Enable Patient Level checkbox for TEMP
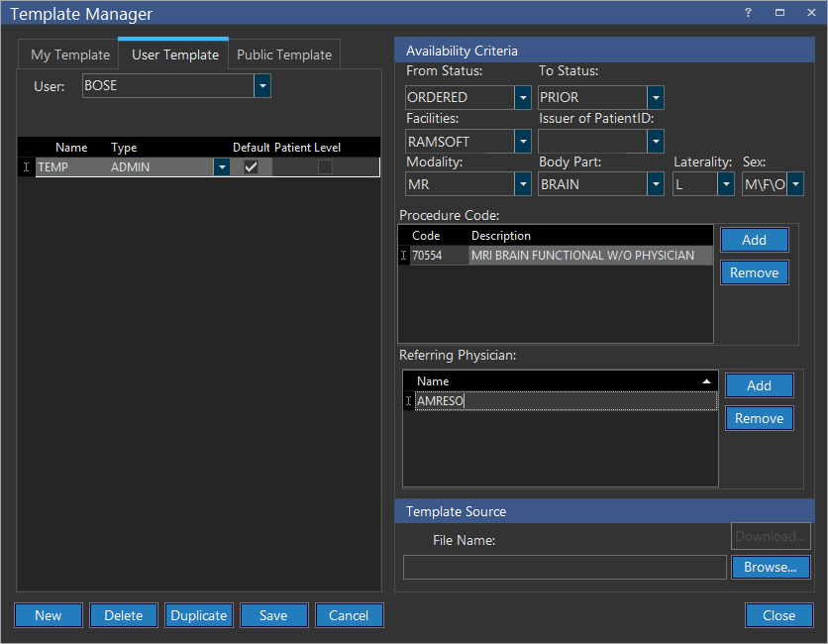The width and height of the screenshot is (828, 644). (x=325, y=167)
